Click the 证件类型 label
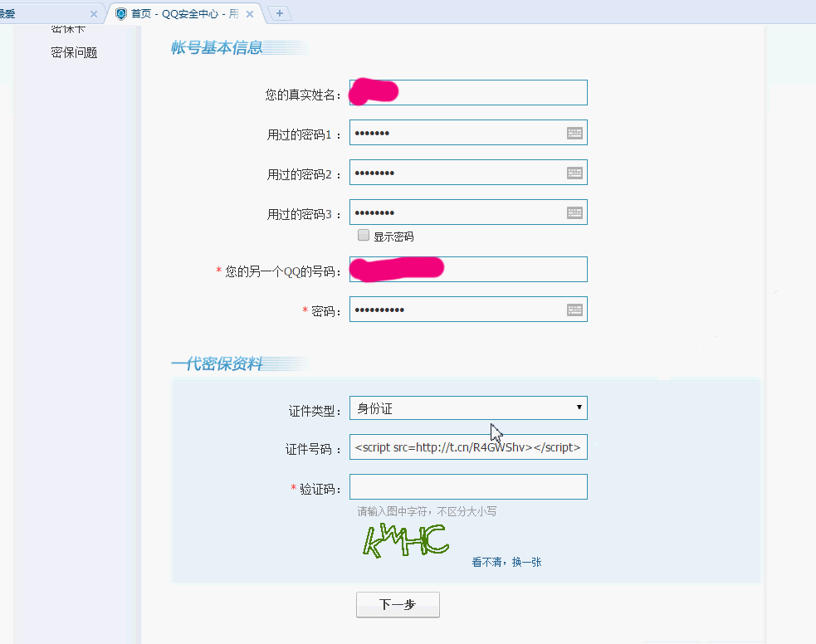Image resolution: width=816 pixels, height=644 pixels. pyautogui.click(x=315, y=411)
